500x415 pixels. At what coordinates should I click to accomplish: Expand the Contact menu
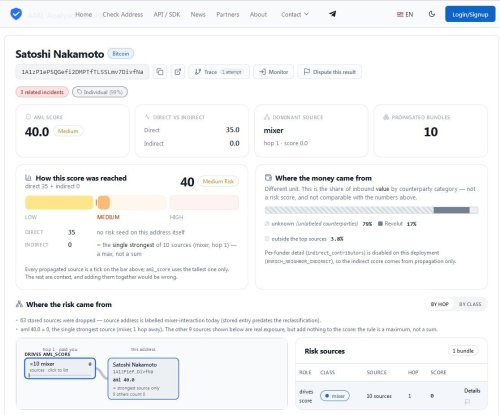[x=295, y=14]
